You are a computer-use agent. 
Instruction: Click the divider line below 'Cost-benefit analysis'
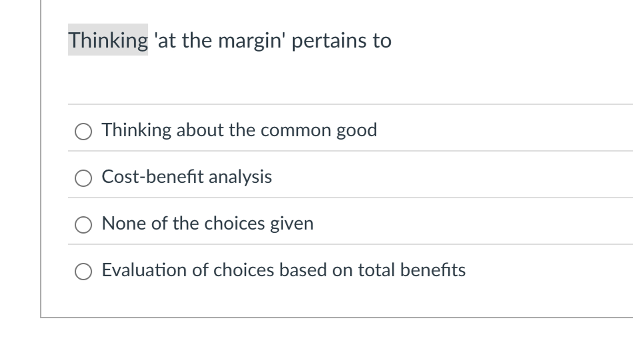tap(300, 198)
